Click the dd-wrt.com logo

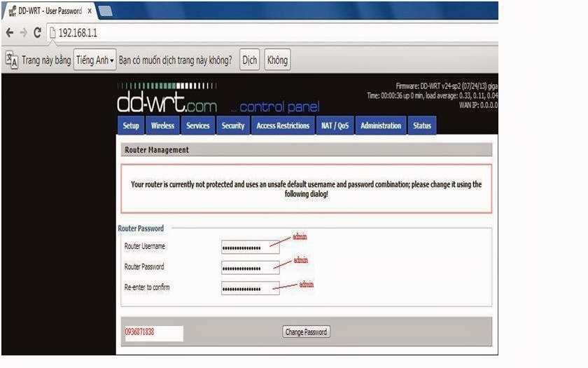167,98
